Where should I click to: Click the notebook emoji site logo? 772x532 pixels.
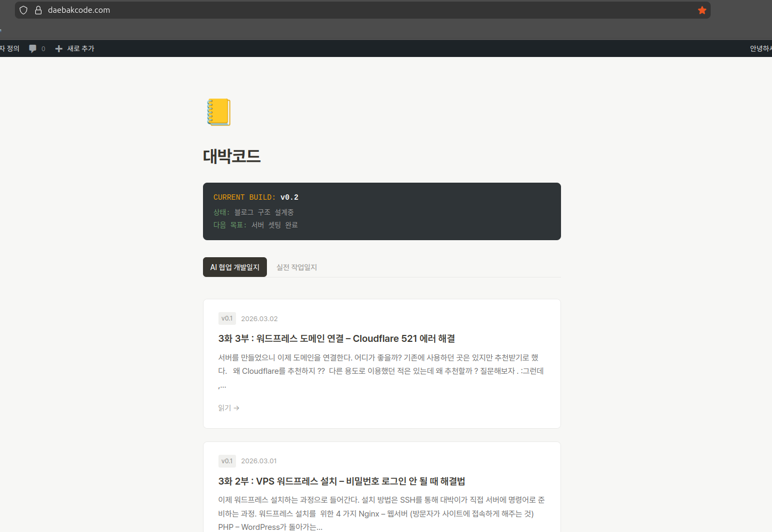pyautogui.click(x=217, y=112)
